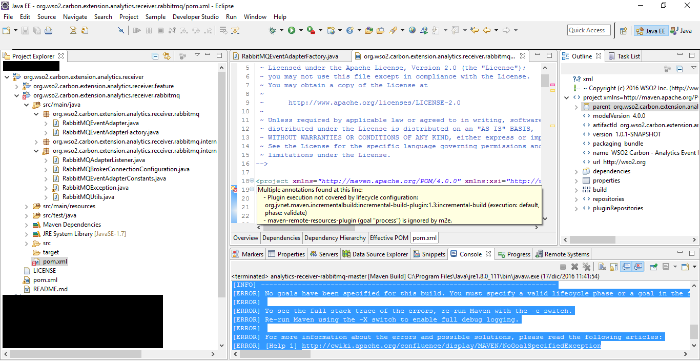Viewport: 700px width, 361px height.
Task: Switch to the Task List tab
Action: coord(625,56)
